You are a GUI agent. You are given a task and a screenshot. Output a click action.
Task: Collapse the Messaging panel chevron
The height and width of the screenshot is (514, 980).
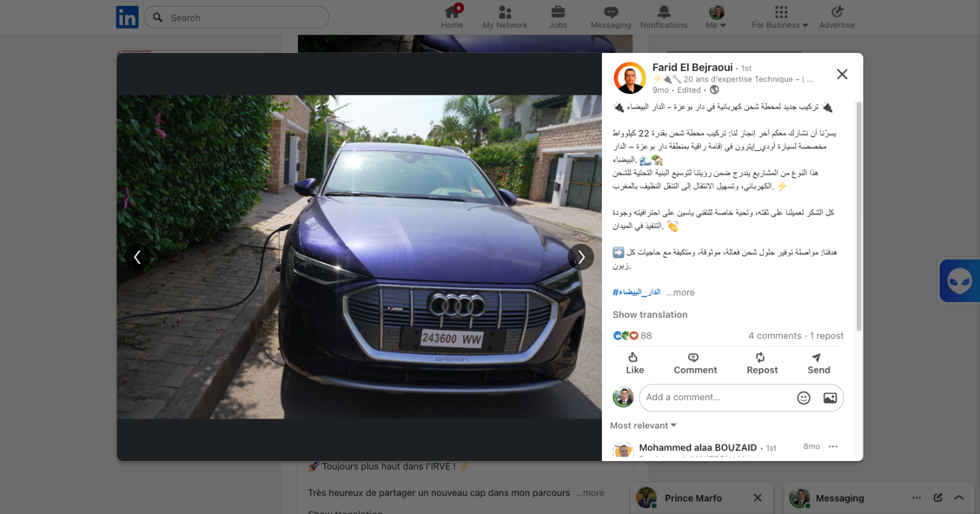tap(958, 498)
